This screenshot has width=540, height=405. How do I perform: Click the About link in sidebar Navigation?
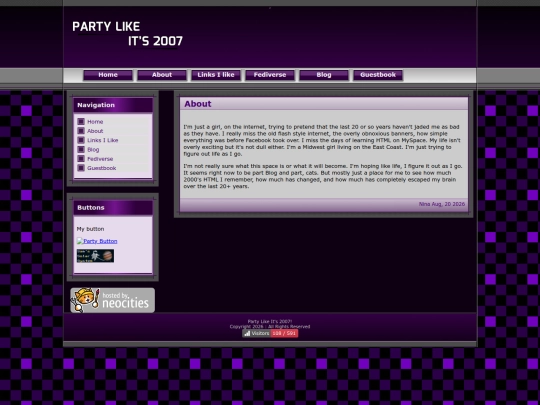click(x=95, y=131)
